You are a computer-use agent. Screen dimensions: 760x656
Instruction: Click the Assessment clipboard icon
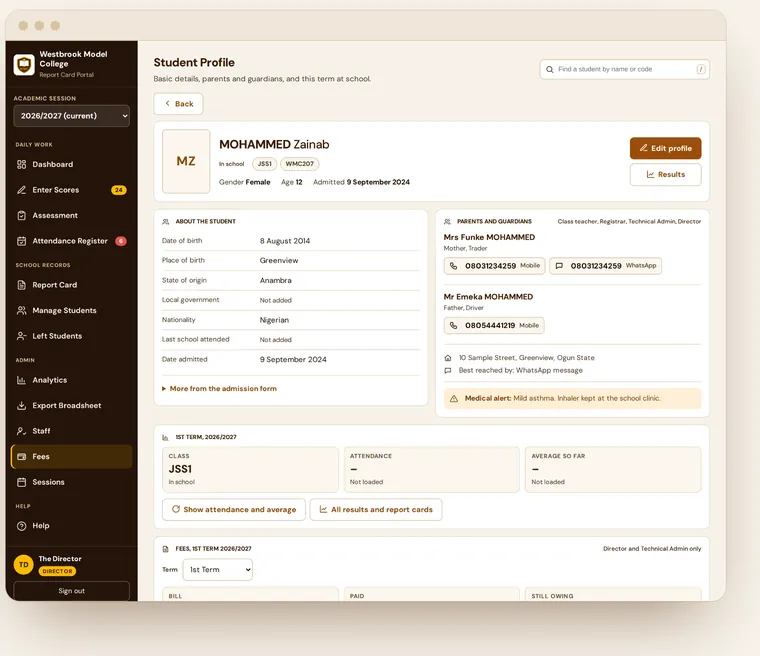[21, 215]
